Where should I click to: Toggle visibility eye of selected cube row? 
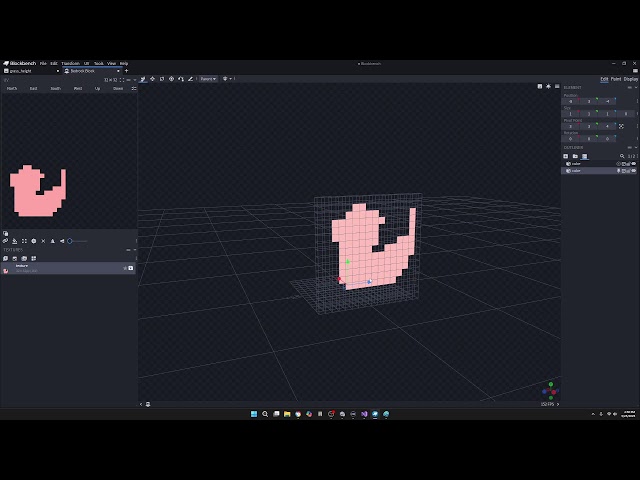tap(634, 171)
